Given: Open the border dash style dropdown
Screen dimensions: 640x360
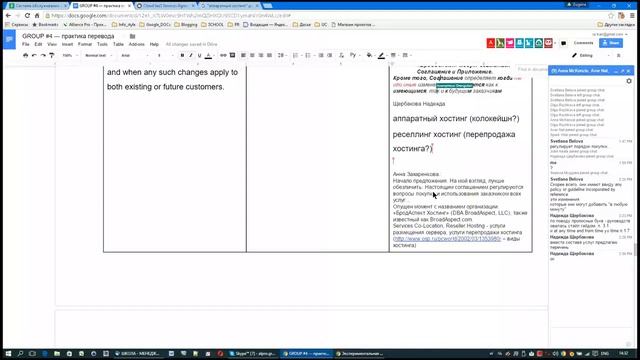Looking at the screenshot, I should (406, 56).
